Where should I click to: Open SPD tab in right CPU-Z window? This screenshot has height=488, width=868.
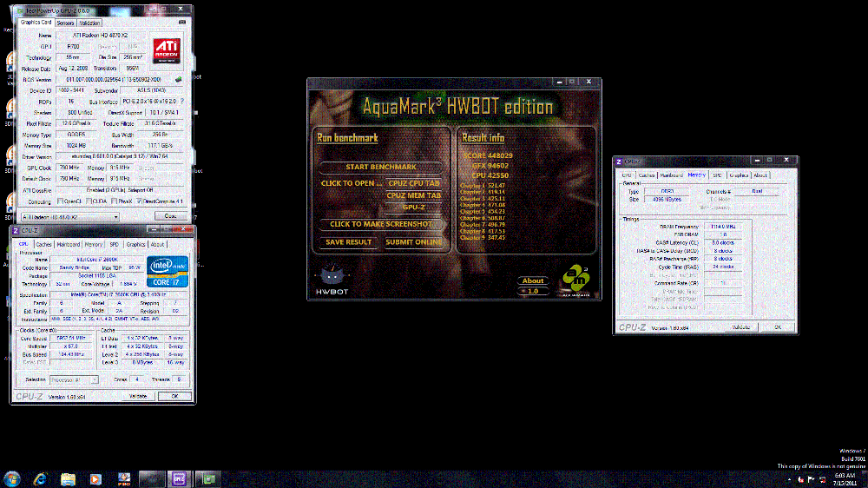[x=718, y=175]
